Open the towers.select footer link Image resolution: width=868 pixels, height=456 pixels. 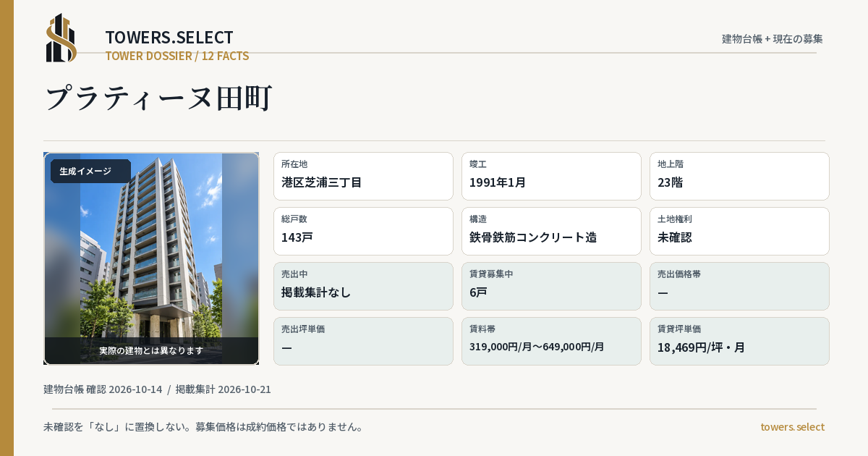[x=792, y=427]
